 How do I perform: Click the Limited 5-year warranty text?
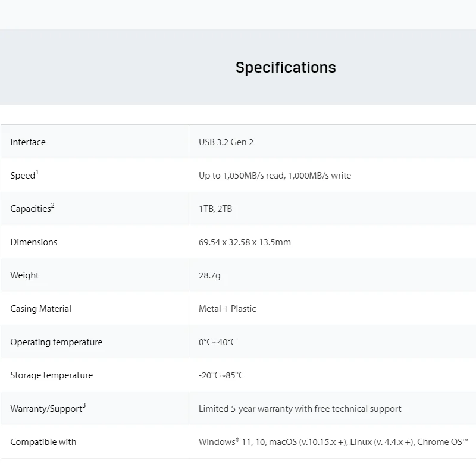[300, 409]
